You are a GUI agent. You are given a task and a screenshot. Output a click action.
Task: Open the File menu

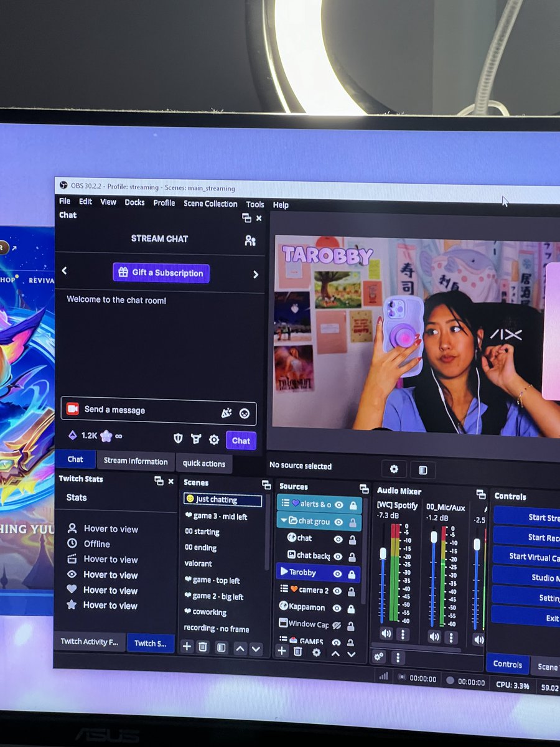[65, 201]
